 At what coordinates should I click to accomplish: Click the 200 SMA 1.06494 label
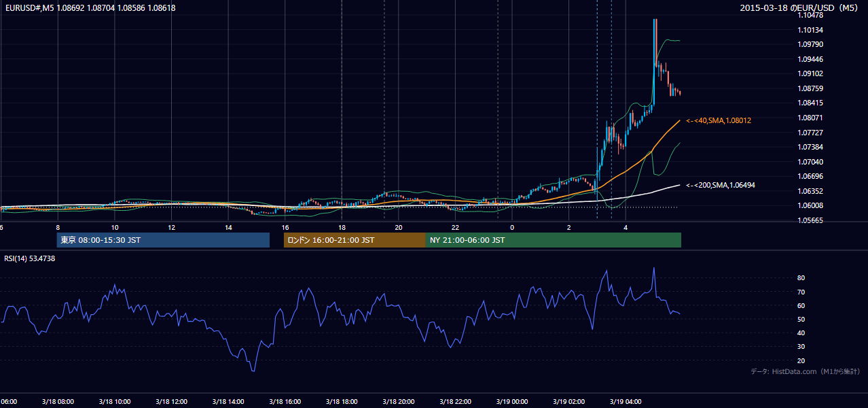[x=721, y=185]
